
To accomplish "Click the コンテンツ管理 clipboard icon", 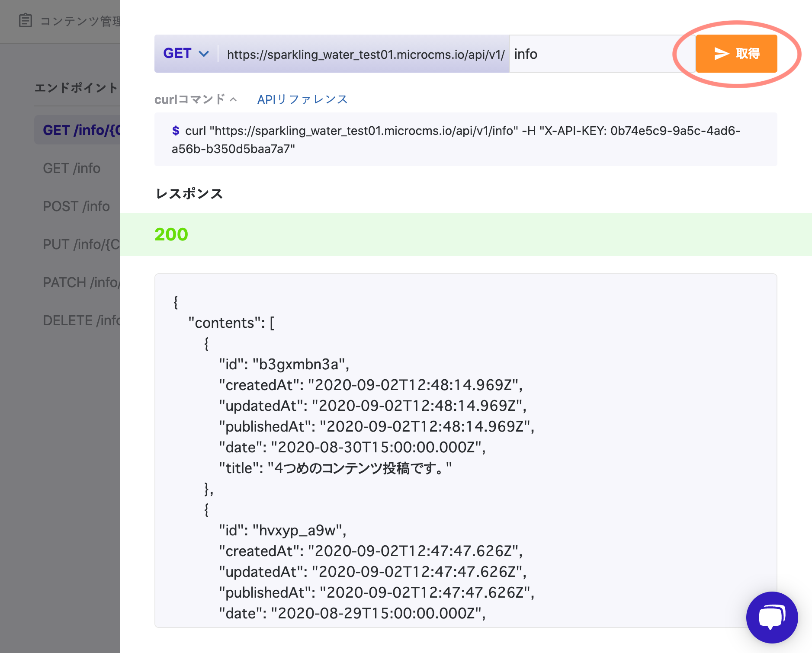I will 26,20.
